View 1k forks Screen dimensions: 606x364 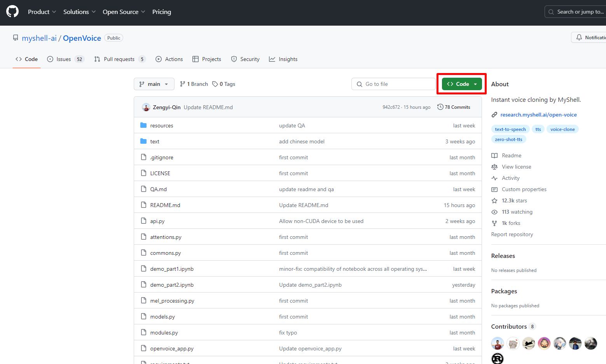point(506,223)
